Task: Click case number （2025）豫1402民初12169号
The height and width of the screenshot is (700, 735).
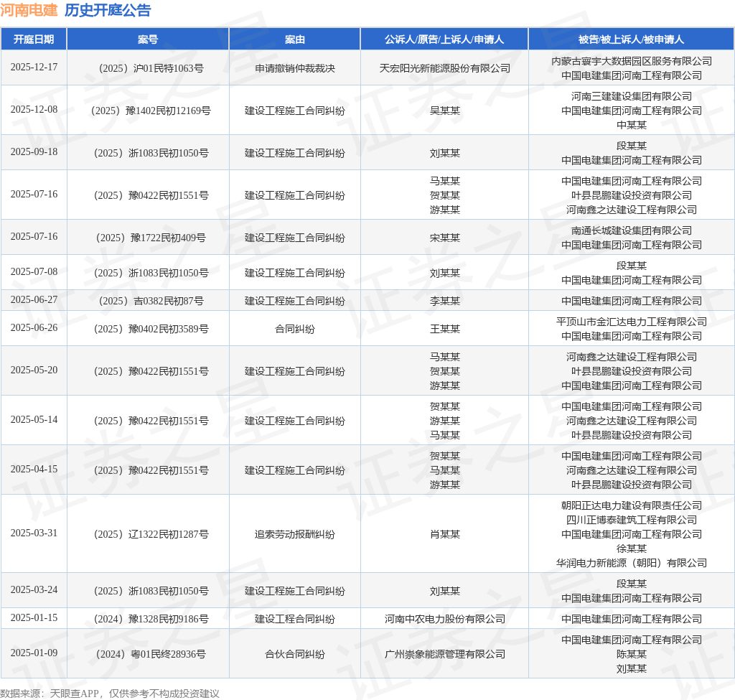Action: (x=149, y=111)
